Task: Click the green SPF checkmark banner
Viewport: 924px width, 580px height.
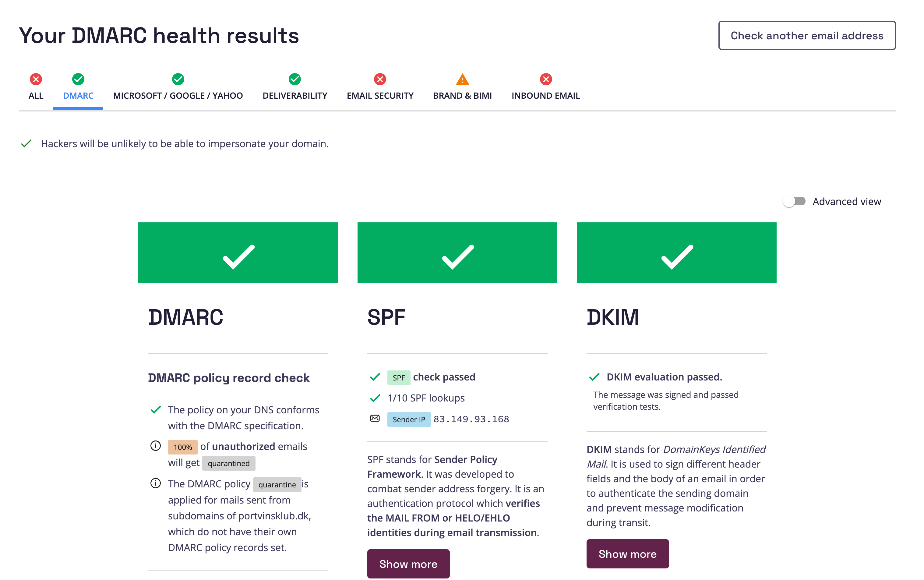Action: (457, 253)
